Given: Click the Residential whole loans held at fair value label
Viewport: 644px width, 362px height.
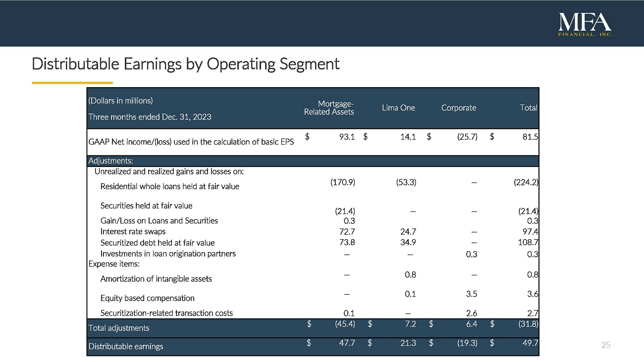Looking at the screenshot, I should click(169, 186).
